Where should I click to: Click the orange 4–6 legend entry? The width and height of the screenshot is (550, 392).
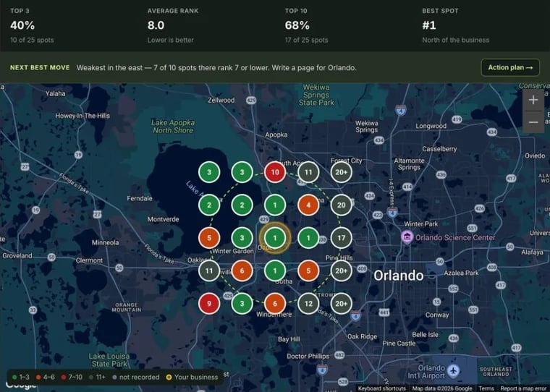tap(46, 378)
